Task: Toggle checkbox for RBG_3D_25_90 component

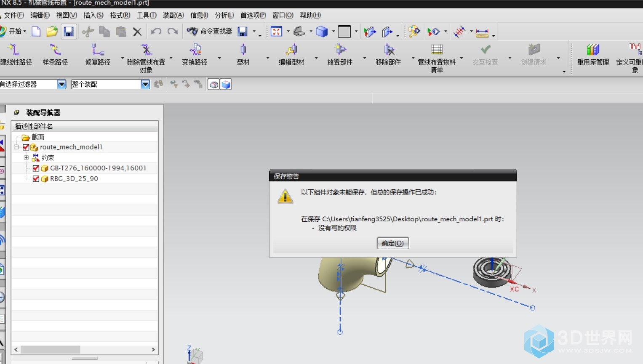Action: (x=36, y=179)
